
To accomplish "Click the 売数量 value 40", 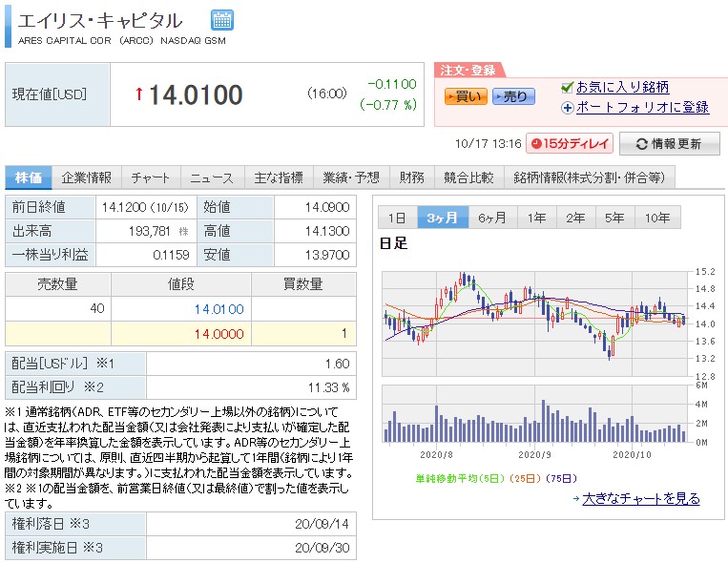I will click(97, 308).
